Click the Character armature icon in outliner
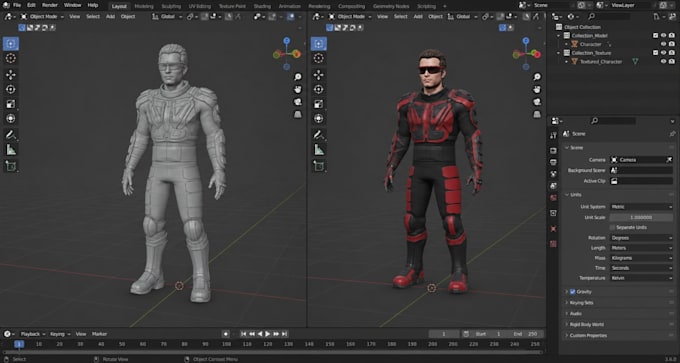Image resolution: width=680 pixels, height=363 pixels. point(575,44)
